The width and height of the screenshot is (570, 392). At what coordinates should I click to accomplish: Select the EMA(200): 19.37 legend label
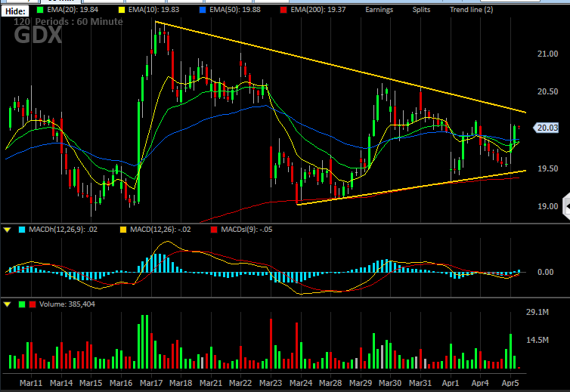tap(318, 10)
